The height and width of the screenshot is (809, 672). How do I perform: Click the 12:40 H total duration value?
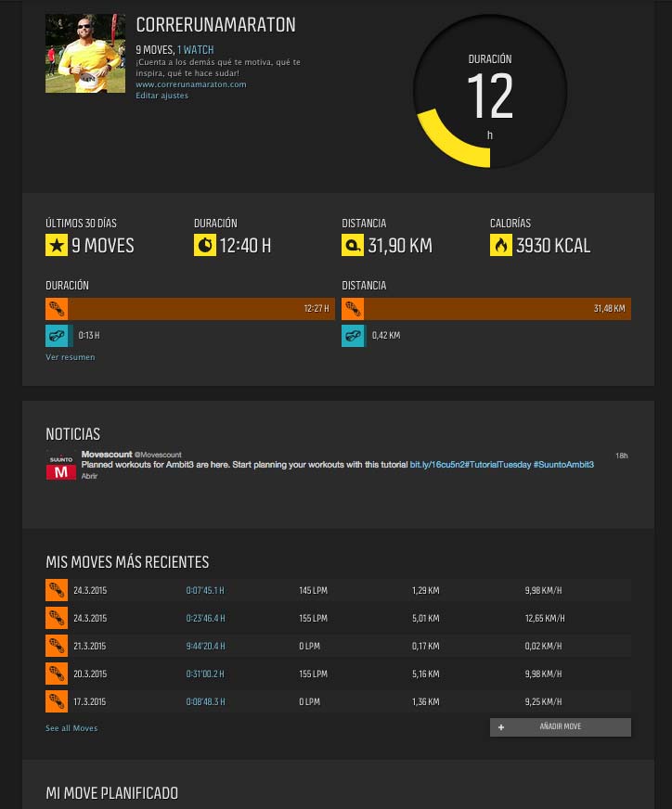point(245,246)
